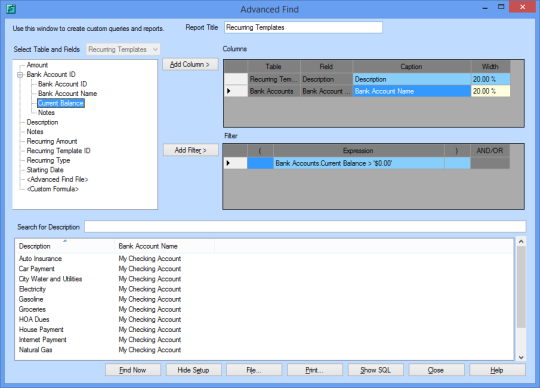Select Current Balance tree item
540x388 pixels.
(x=61, y=103)
